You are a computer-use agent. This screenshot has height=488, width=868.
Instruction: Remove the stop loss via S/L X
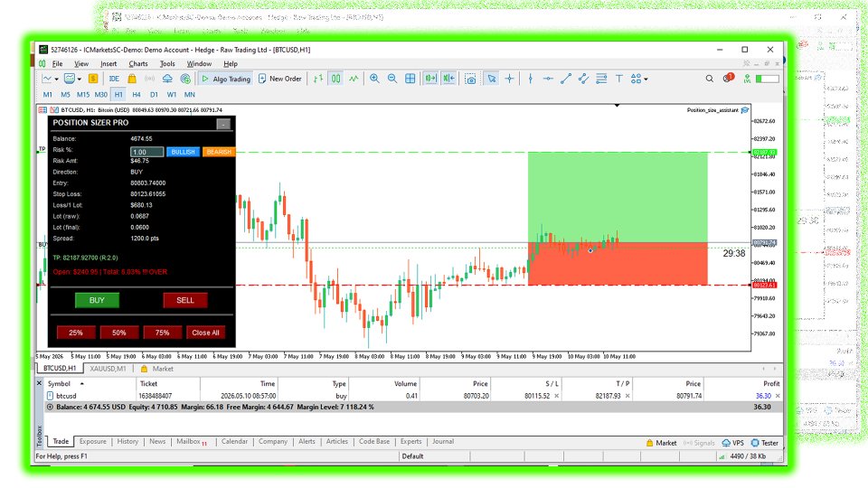(x=556, y=396)
